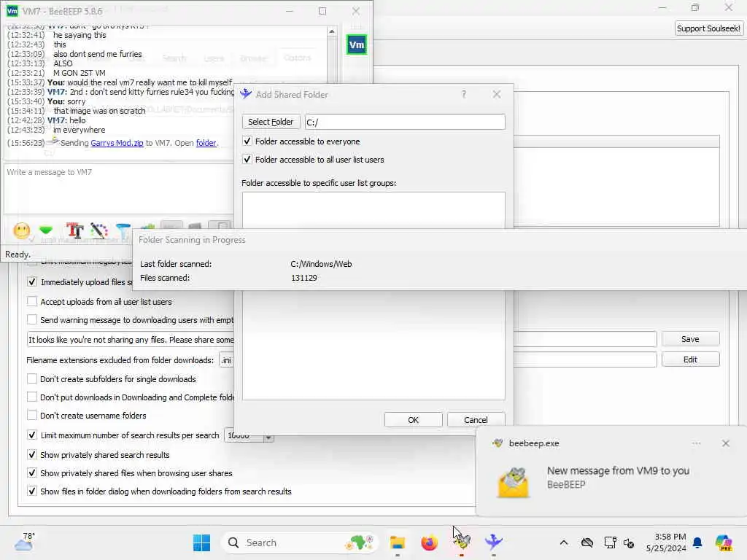Click the network display tray icon

coord(610,542)
